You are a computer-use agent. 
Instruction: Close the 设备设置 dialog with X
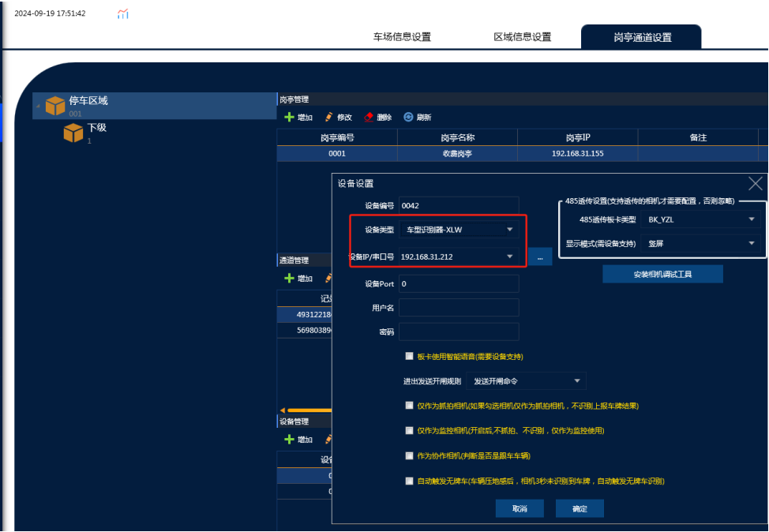point(756,184)
